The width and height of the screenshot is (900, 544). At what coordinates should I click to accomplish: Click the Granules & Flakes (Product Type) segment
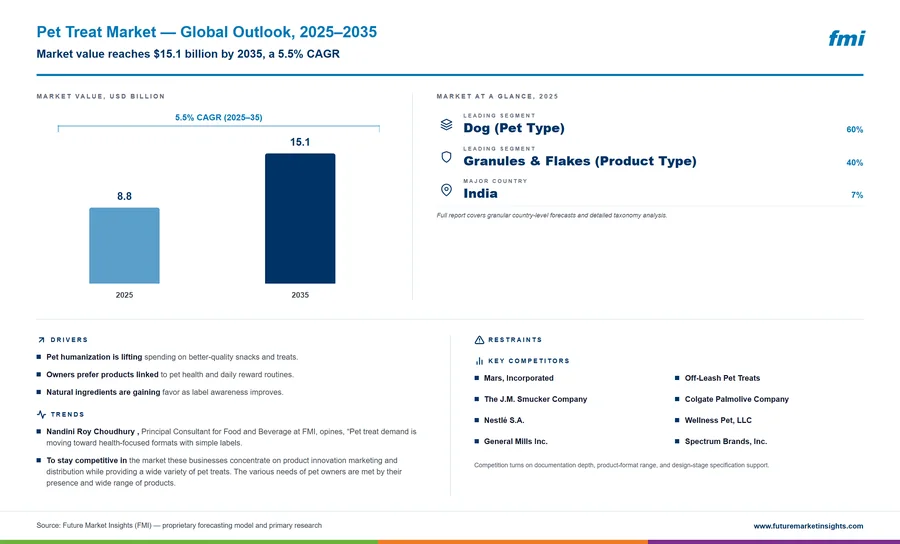580,161
